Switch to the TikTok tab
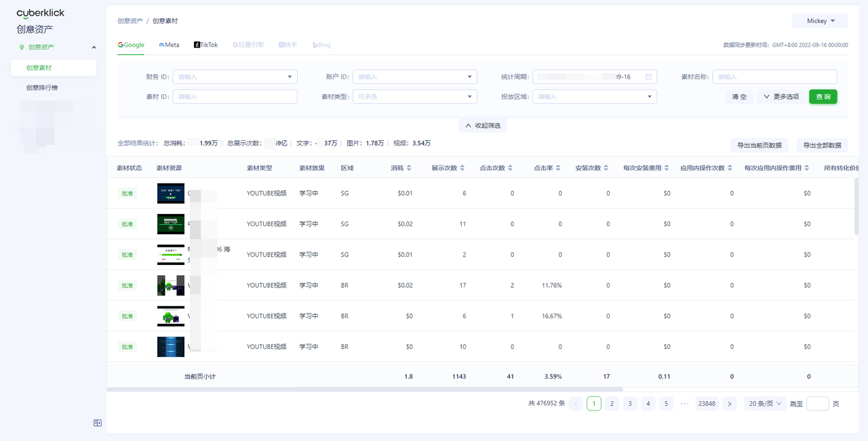Image resolution: width=868 pixels, height=441 pixels. tap(206, 45)
